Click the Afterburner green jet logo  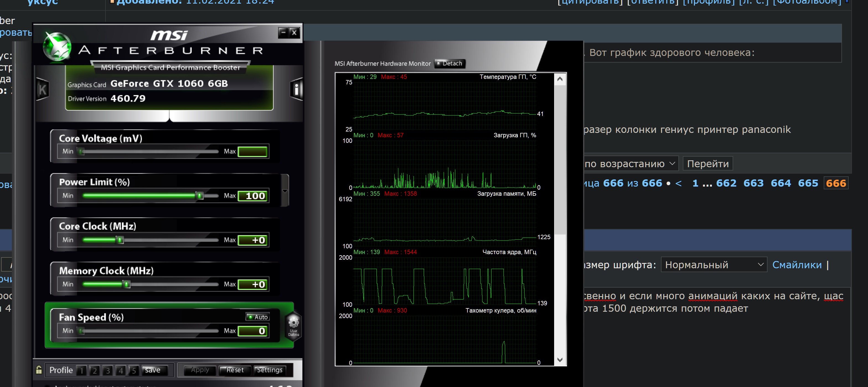(57, 48)
